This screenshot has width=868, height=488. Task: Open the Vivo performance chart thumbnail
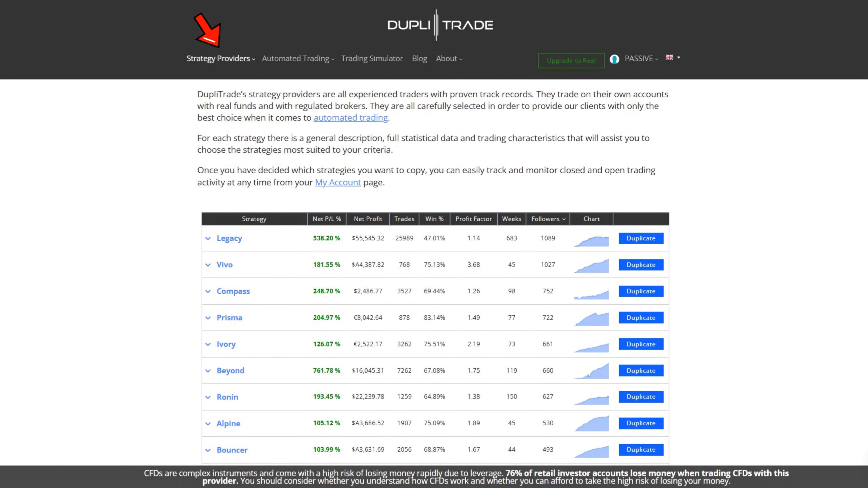[x=591, y=266]
